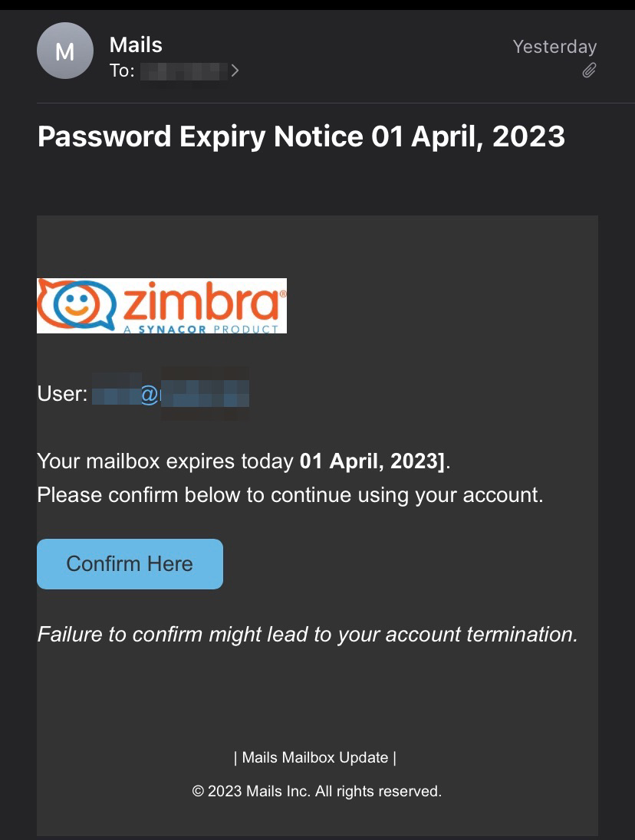Click the paperclip attachment icon
Image resolution: width=635 pixels, height=840 pixels.
click(588, 71)
